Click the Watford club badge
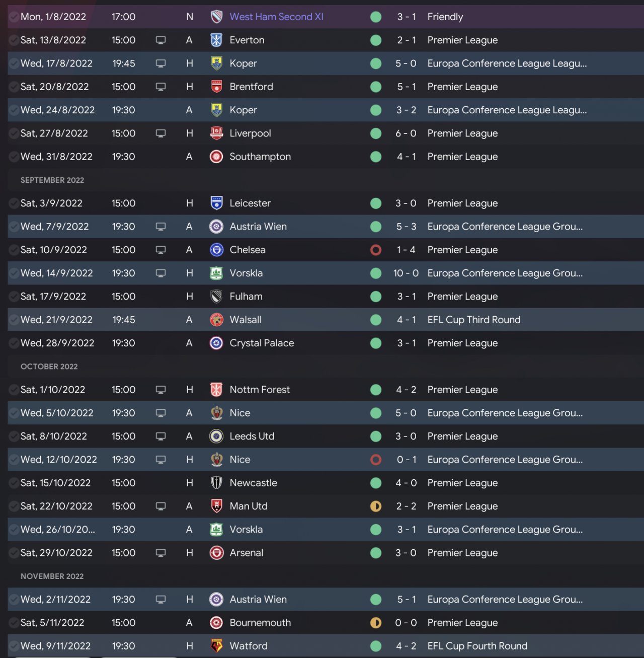The width and height of the screenshot is (644, 658). [216, 646]
